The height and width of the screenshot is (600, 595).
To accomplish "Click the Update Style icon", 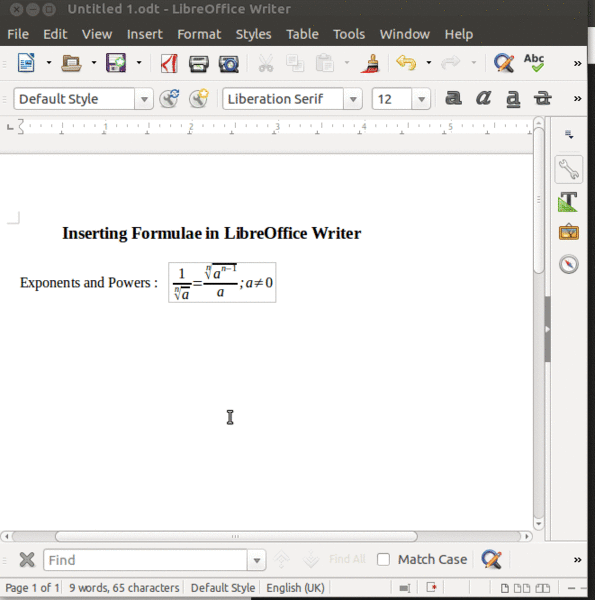I will (x=169, y=99).
